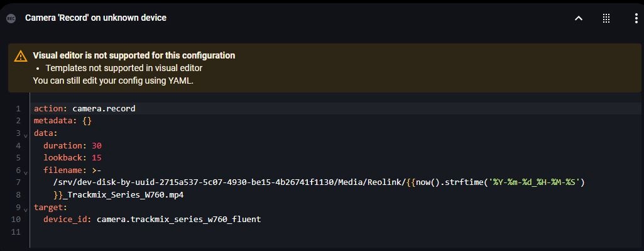
Task: Place cursor on action: camera.record line
Action: point(85,109)
